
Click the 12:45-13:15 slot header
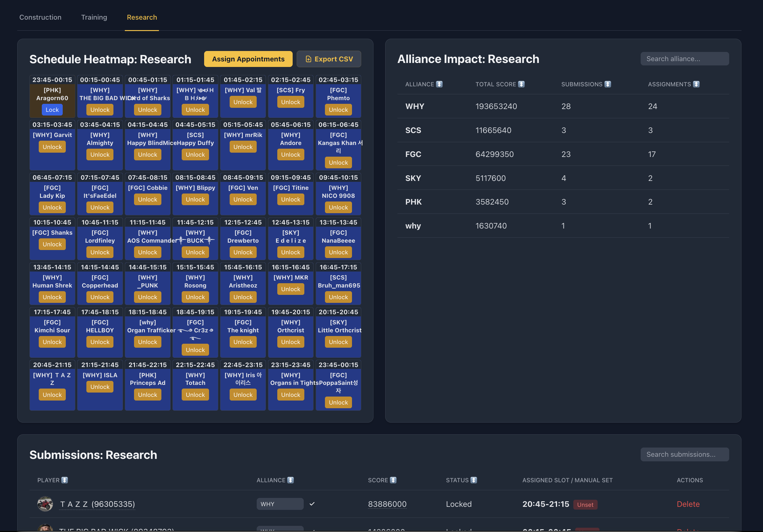[x=291, y=222]
